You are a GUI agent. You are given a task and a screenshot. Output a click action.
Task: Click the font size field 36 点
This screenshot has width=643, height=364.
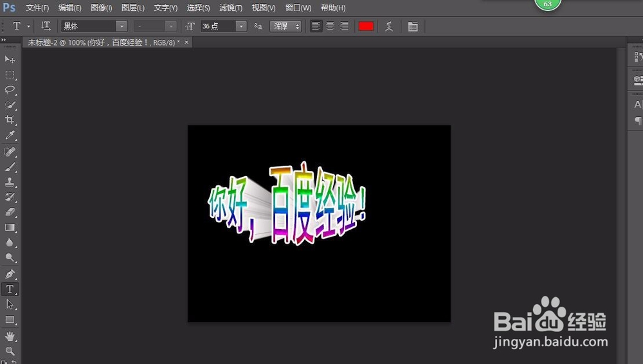click(x=219, y=26)
